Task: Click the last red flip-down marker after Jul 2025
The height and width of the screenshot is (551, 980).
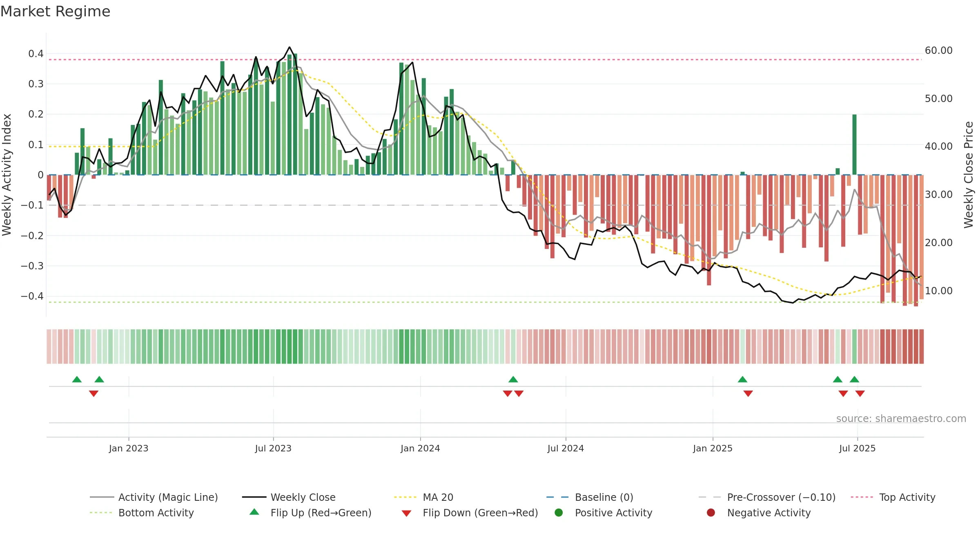Action: point(860,393)
